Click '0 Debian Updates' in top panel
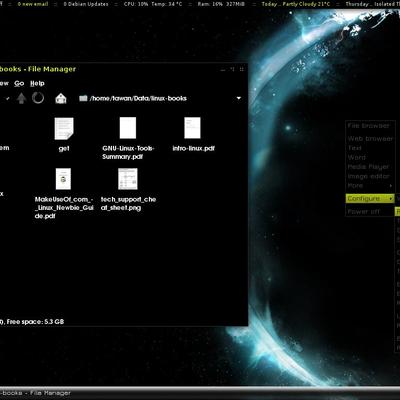Screen dimensions: 400x400 coord(86,4)
